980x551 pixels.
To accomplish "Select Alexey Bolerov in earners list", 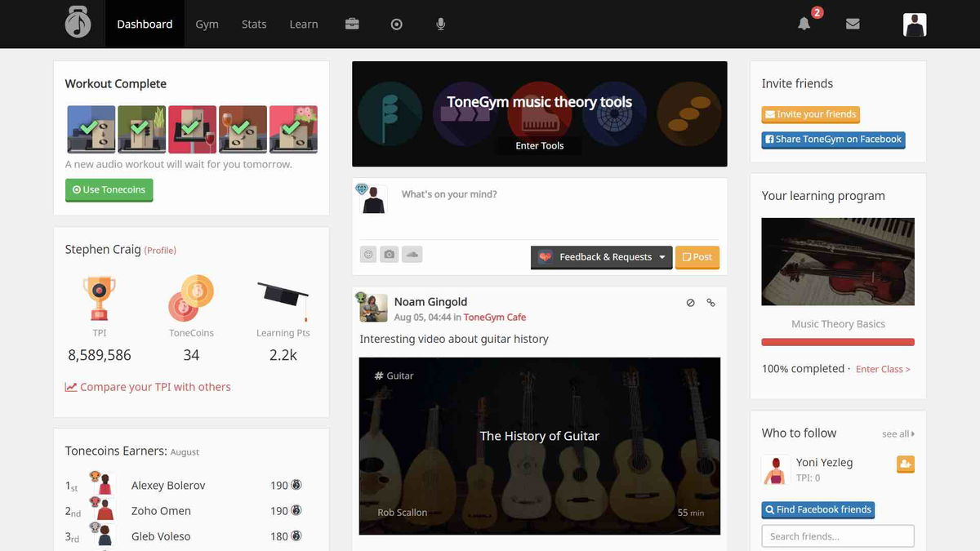I will click(x=168, y=485).
